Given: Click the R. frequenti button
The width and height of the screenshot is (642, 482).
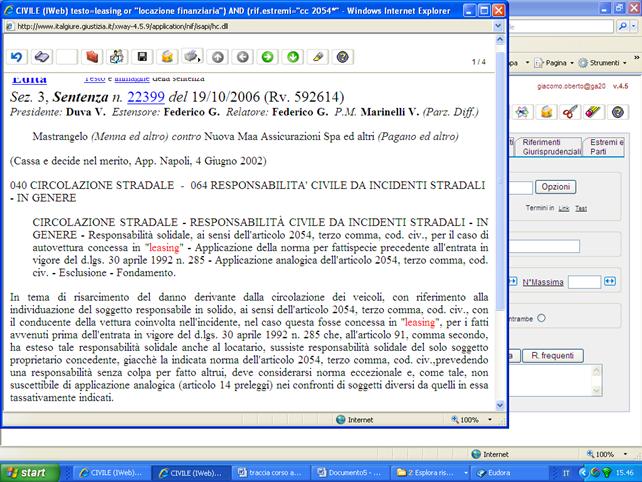Looking at the screenshot, I should tap(552, 355).
